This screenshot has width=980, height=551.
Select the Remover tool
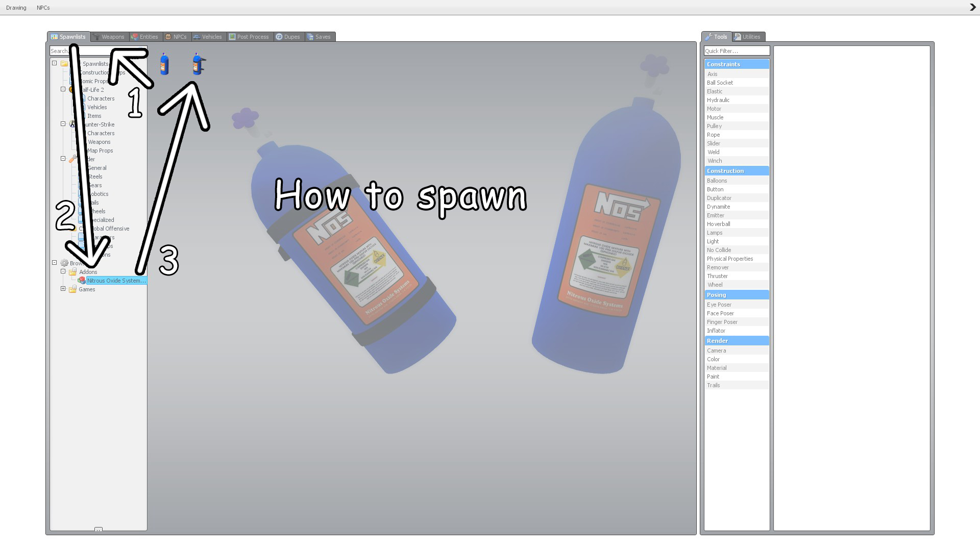pos(737,267)
